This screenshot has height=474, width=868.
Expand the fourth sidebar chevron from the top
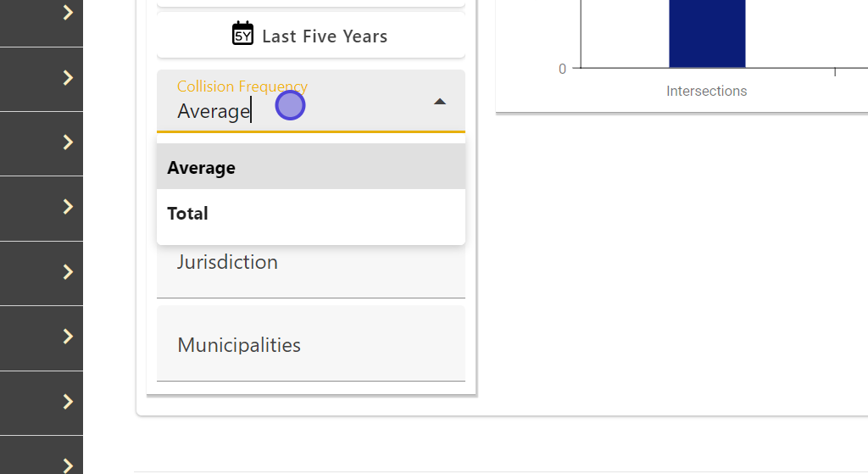[69, 207]
